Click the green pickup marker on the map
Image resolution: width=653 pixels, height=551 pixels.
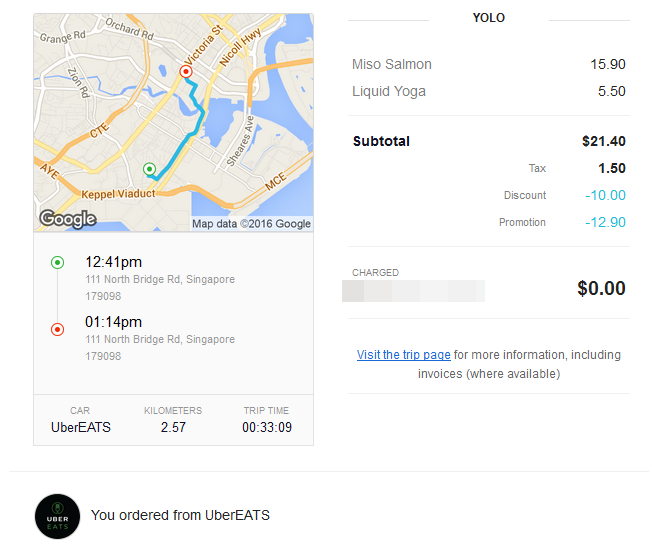point(150,169)
